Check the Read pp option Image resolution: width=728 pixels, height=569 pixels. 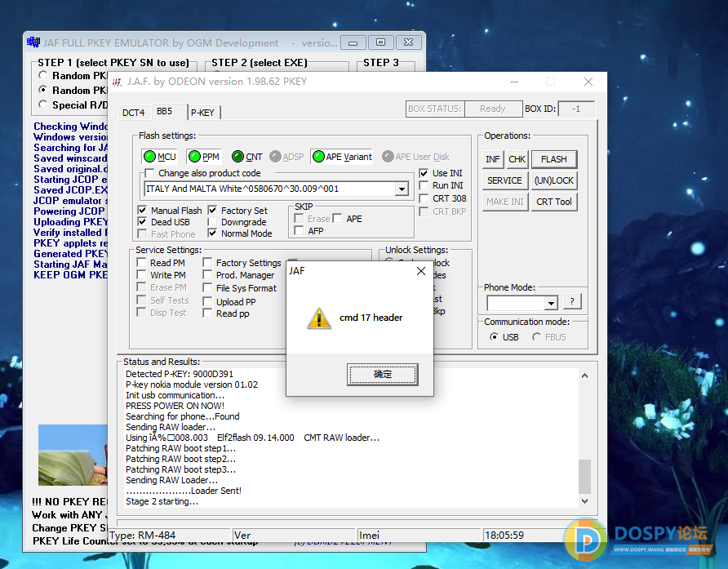point(207,313)
